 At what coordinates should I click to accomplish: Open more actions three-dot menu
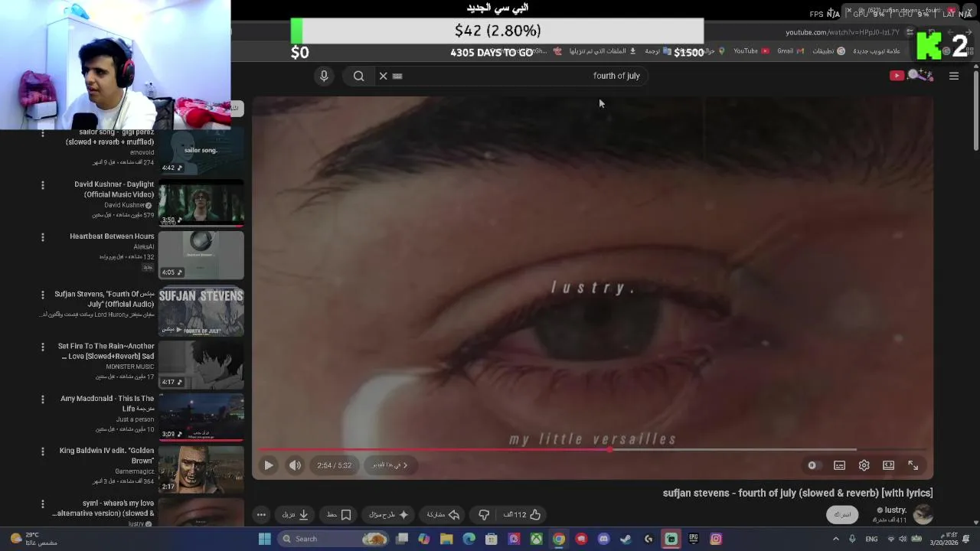point(261,515)
